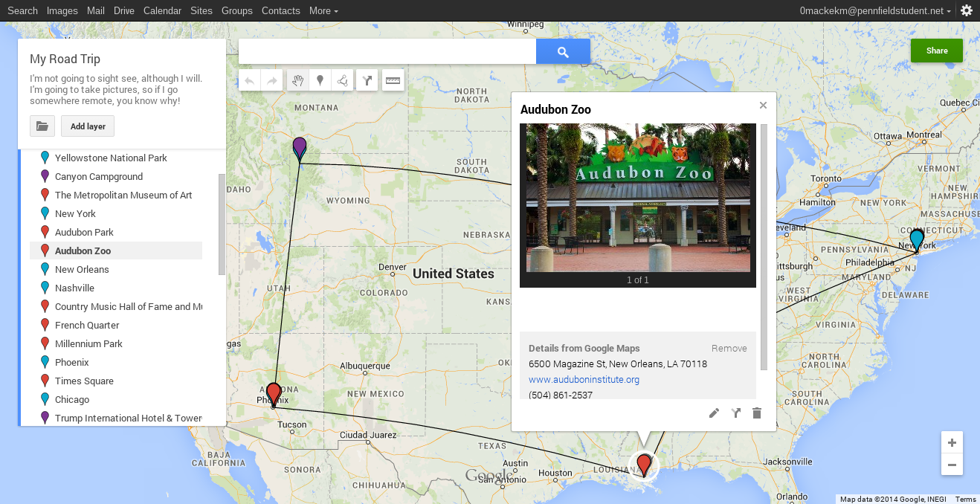Image resolution: width=980 pixels, height=504 pixels.
Task: Open Groups in the top bar
Action: tap(237, 10)
